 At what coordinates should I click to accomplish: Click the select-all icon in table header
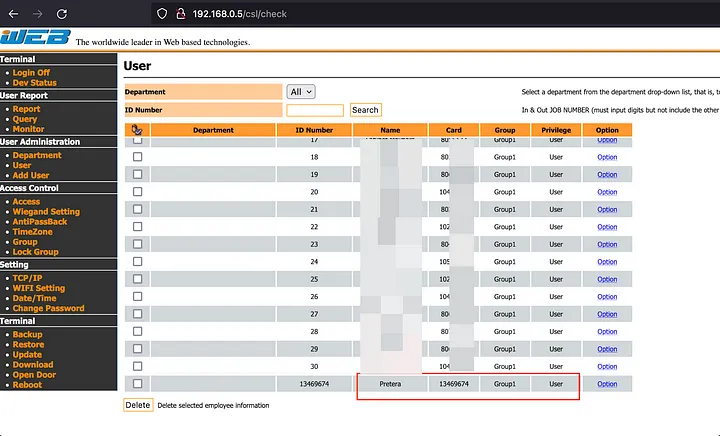pyautogui.click(x=137, y=130)
